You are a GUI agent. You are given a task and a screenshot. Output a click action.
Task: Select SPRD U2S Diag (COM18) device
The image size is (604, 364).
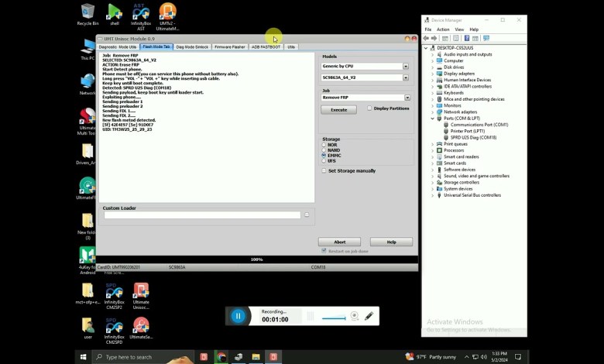[473, 138]
